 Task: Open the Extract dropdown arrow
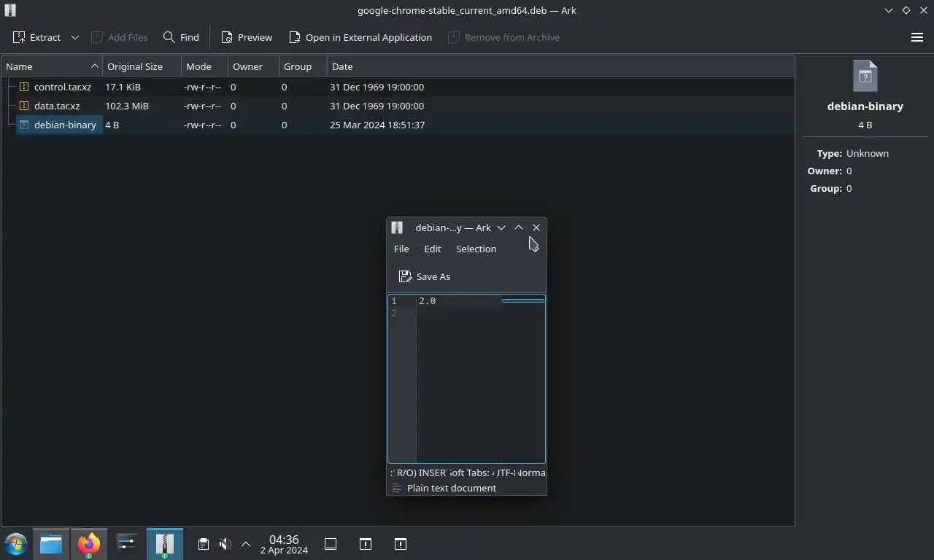click(x=74, y=37)
